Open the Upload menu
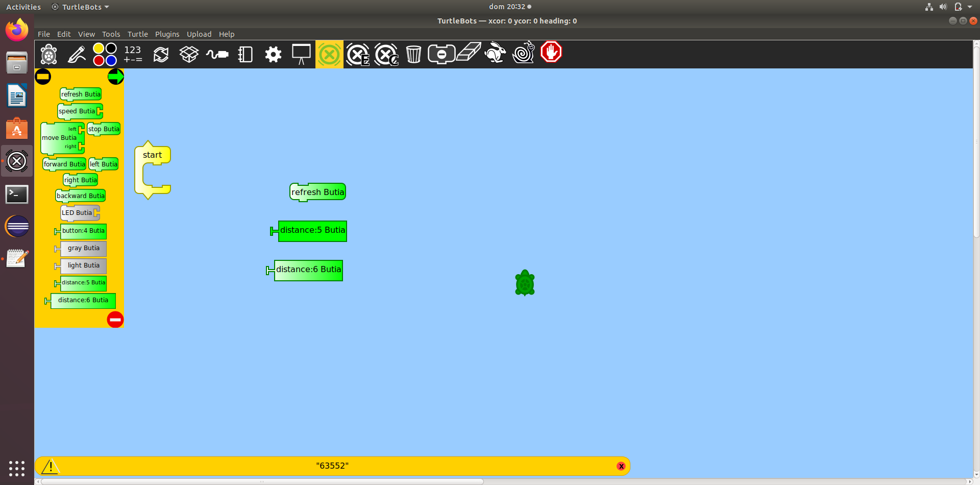Screen dimensions: 980x485 199,34
